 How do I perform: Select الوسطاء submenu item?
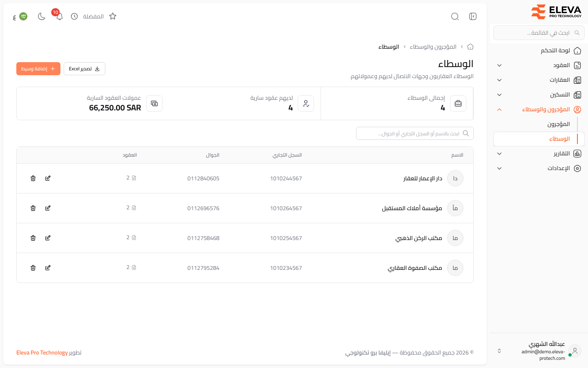pos(539,139)
